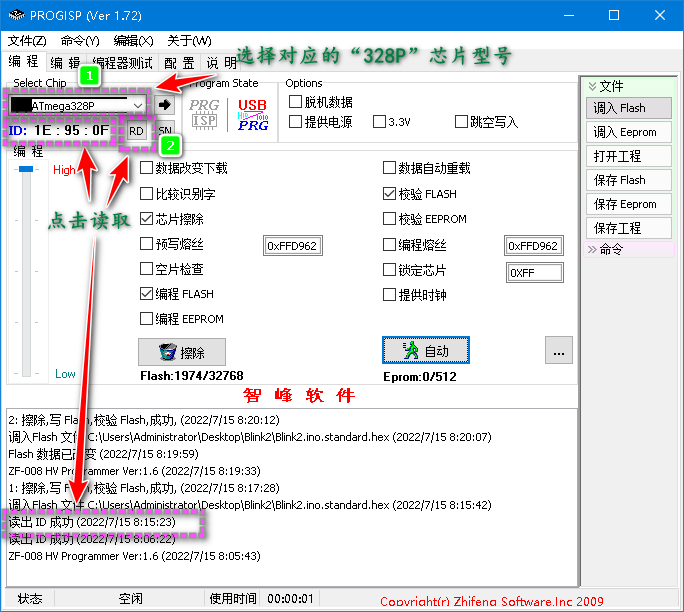This screenshot has height=612, width=684.
Task: Click the arrow button next to chip selector
Action: pyautogui.click(x=164, y=105)
